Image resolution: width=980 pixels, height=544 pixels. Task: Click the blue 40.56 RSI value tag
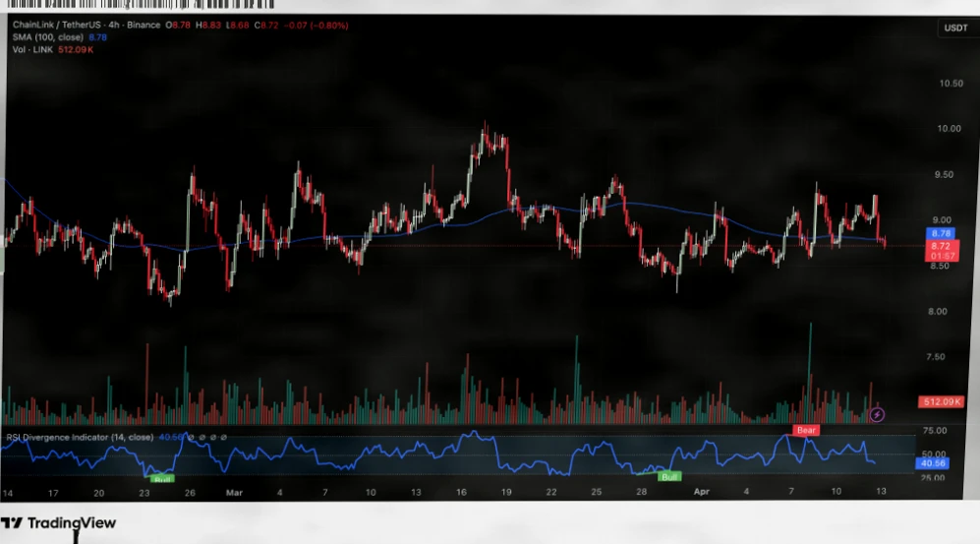tap(930, 461)
